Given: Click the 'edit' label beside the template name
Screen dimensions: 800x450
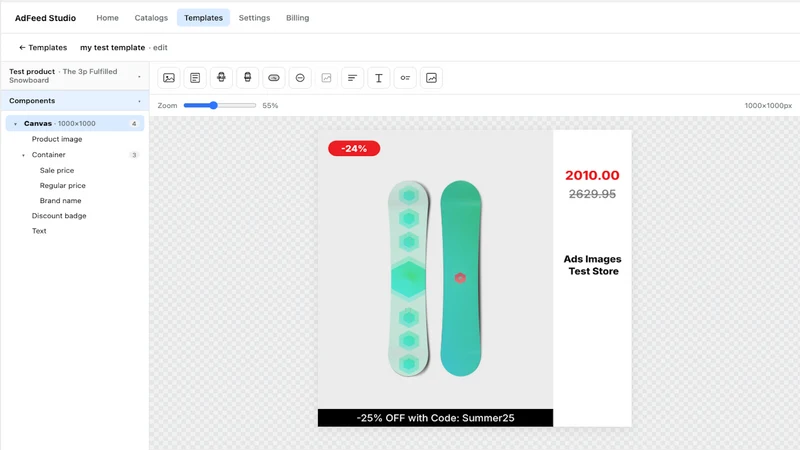Looking at the screenshot, I should tap(160, 47).
